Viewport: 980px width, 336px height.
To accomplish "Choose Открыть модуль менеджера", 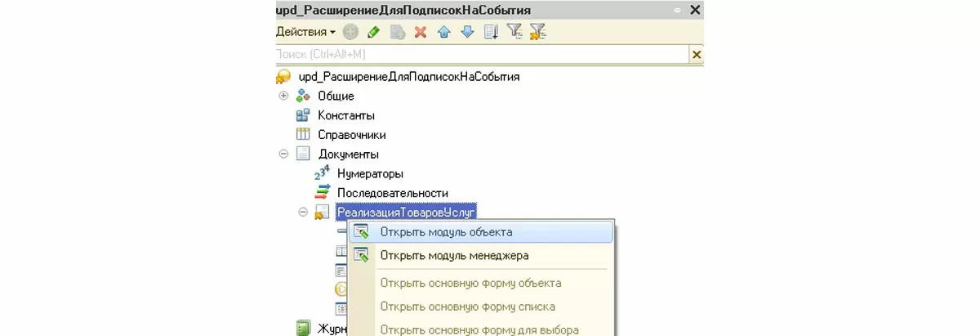I will point(480,255).
